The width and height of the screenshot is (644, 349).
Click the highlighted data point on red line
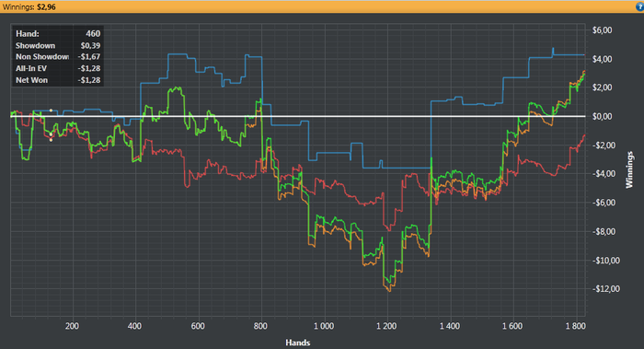(51, 140)
